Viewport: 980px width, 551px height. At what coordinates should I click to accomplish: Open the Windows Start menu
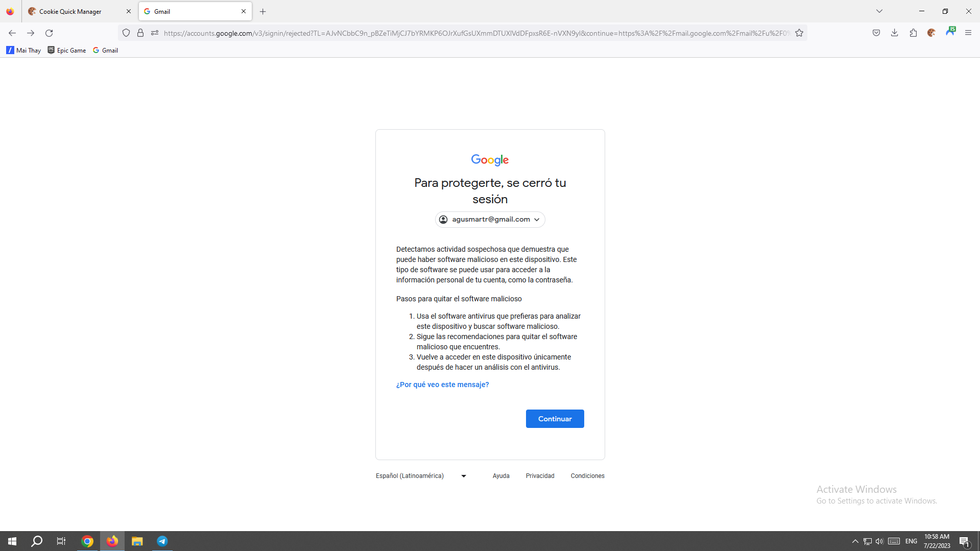coord(12,541)
